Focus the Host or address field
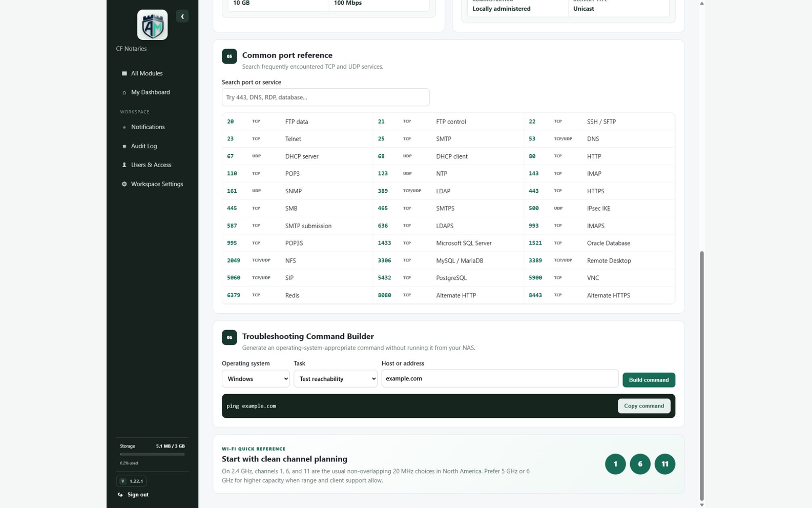812x508 pixels. click(x=499, y=378)
